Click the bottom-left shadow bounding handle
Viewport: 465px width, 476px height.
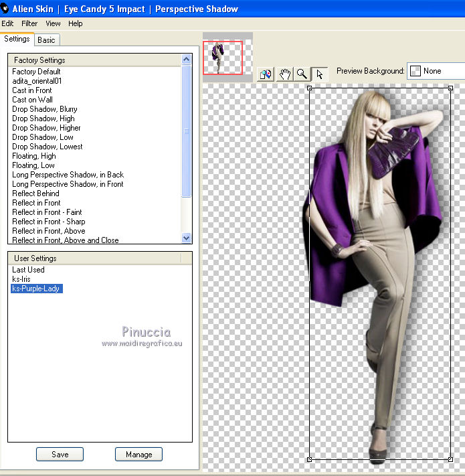point(309,459)
